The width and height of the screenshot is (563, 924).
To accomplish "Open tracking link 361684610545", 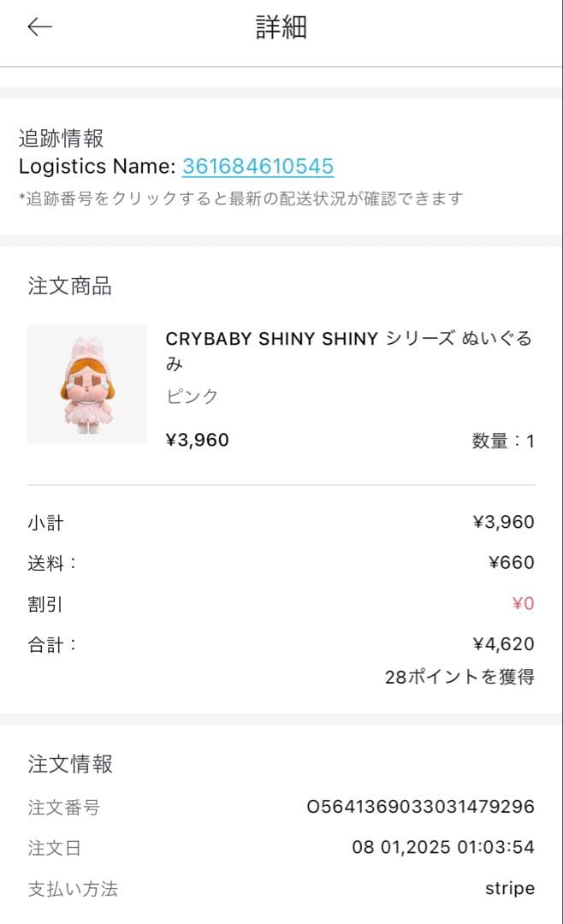I will tap(257, 166).
